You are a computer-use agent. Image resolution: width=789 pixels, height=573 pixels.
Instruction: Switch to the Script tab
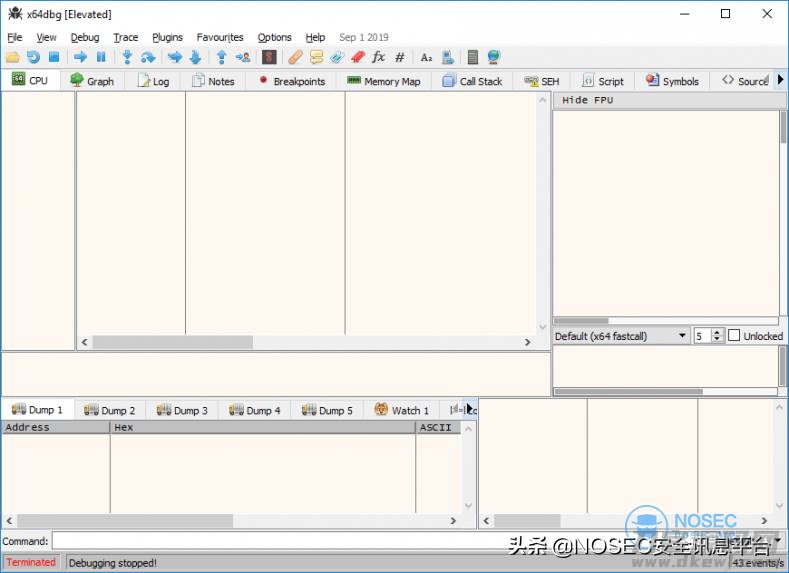coord(603,81)
